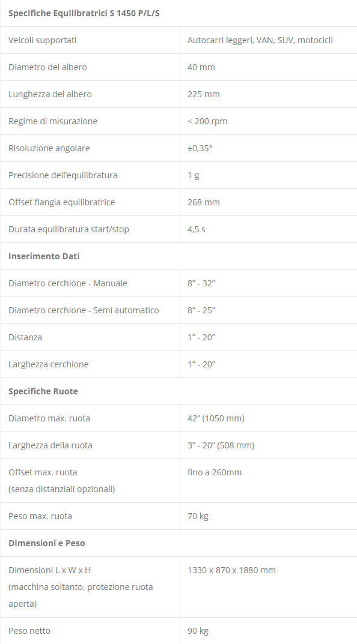357x644 pixels.
Task: Click the Specifiche Ruote section header
Action: coord(43,391)
